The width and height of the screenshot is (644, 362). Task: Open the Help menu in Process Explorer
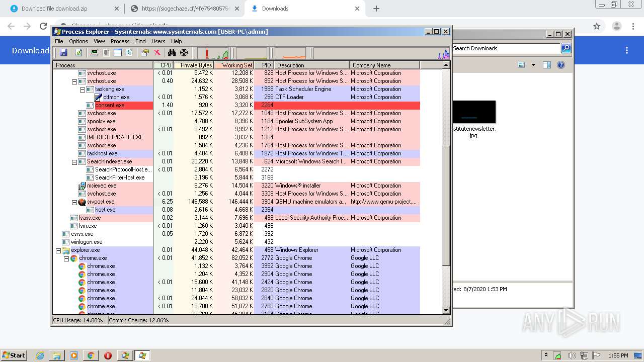(176, 41)
